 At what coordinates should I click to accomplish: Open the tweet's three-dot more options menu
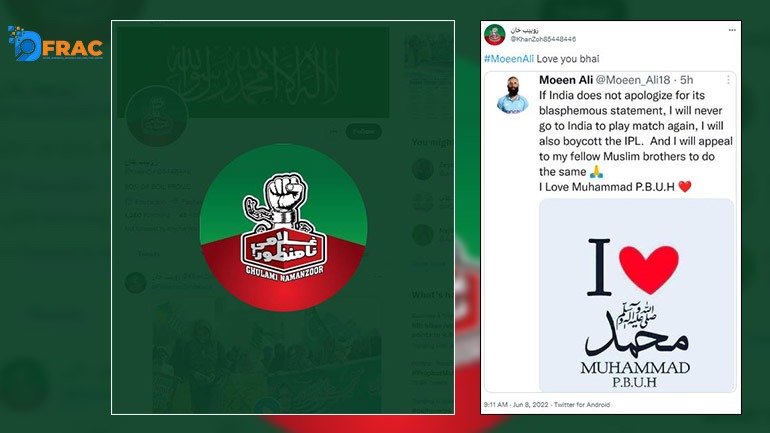[732, 30]
